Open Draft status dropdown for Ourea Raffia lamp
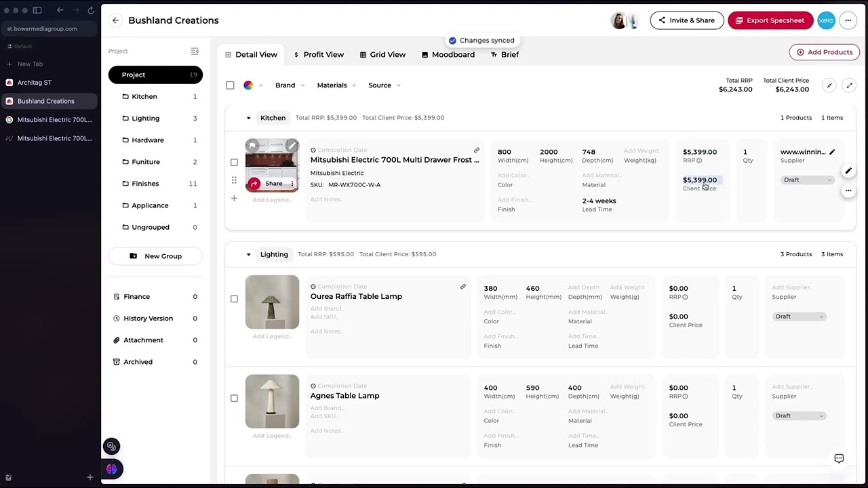 point(800,317)
